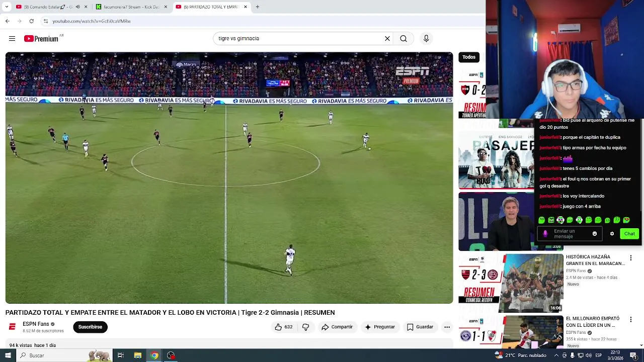
Task: Open the network icon in the tray
Action: pyautogui.click(x=581, y=355)
